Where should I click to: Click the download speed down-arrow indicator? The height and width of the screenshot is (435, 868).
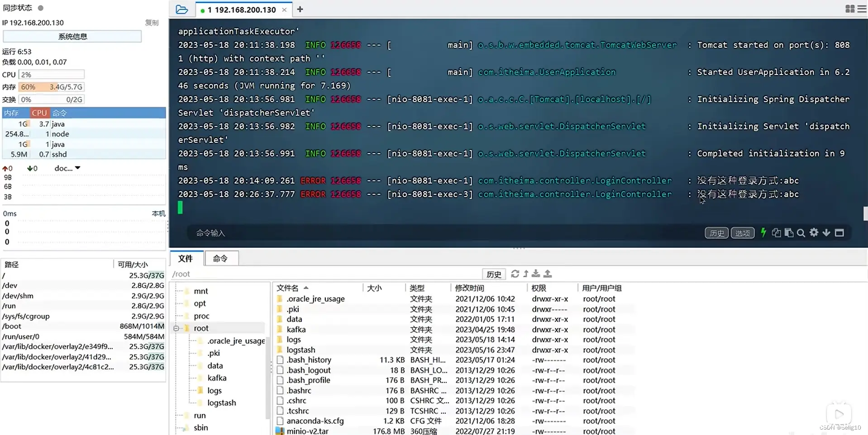point(29,168)
